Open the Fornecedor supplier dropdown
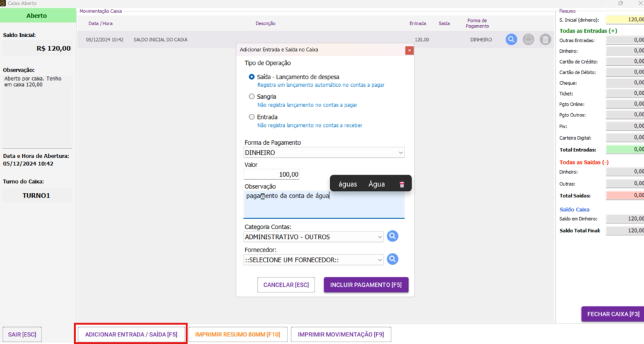The height and width of the screenshot is (344, 644). (x=313, y=260)
